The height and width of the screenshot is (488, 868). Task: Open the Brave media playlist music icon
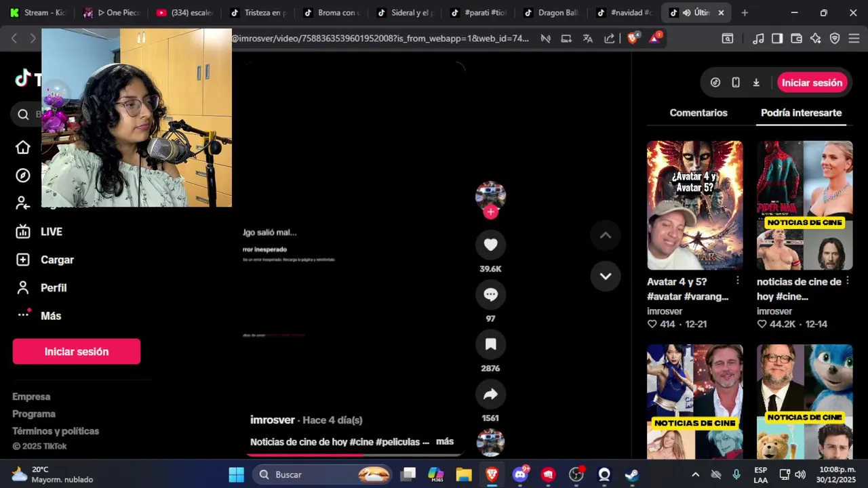pos(759,39)
